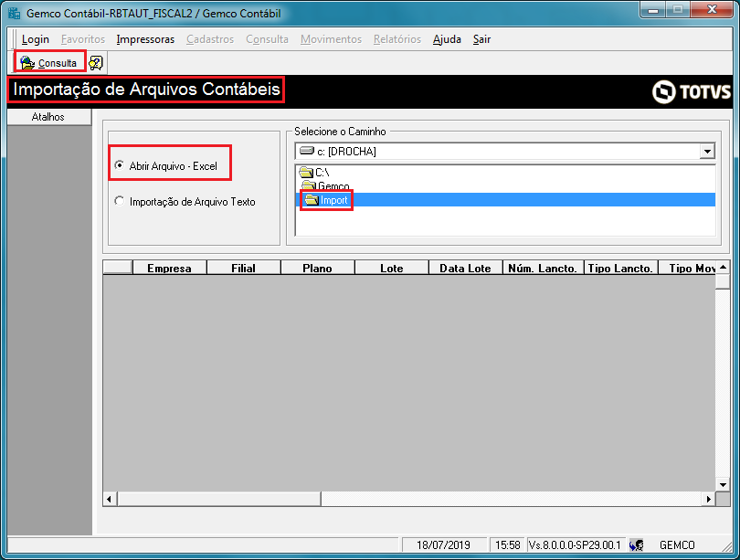
Task: Click the TOTVS logo in header
Action: pos(692,91)
